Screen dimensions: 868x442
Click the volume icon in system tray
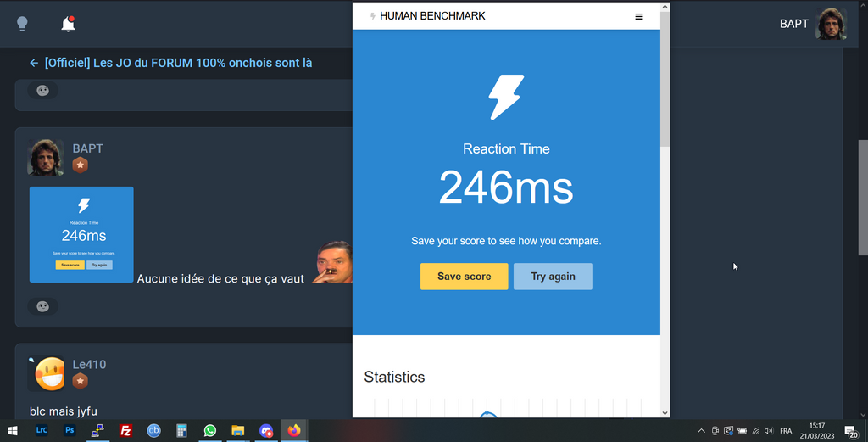click(768, 431)
